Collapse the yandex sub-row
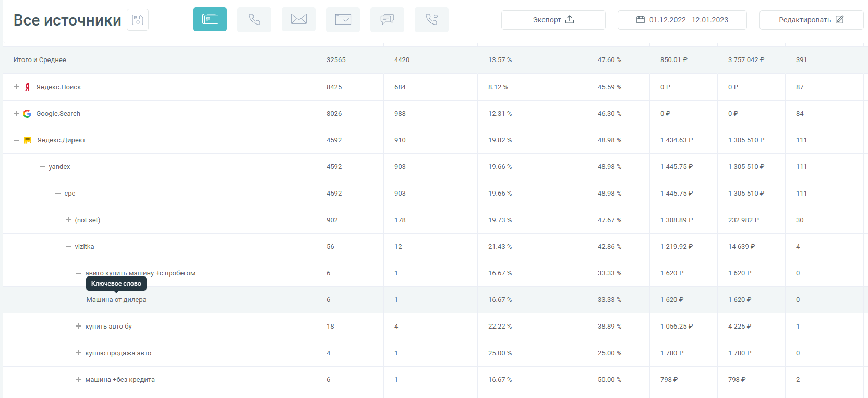The width and height of the screenshot is (868, 398). click(x=42, y=167)
